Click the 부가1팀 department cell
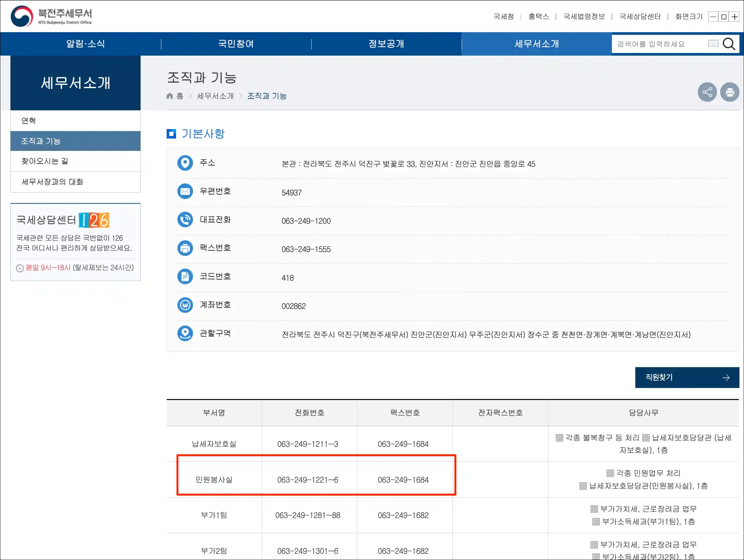This screenshot has width=744, height=560. [x=214, y=515]
